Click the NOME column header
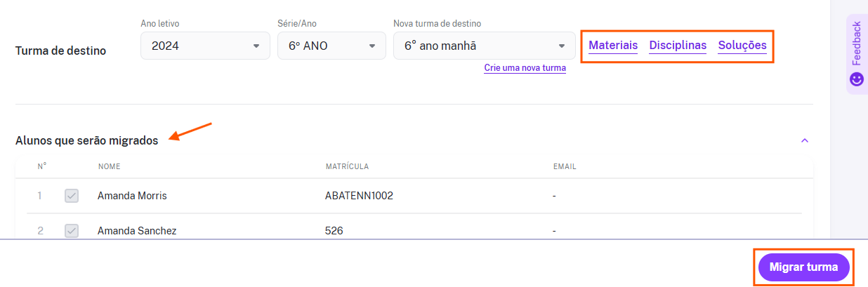 click(x=110, y=167)
